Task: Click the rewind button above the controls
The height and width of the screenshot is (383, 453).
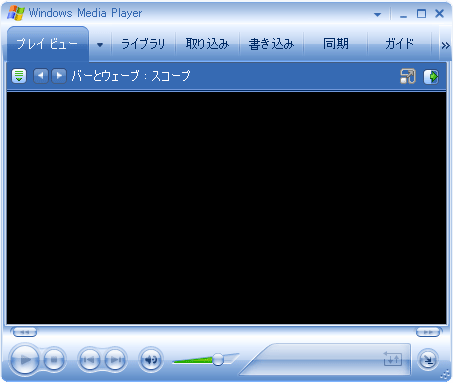Action: [x=24, y=332]
